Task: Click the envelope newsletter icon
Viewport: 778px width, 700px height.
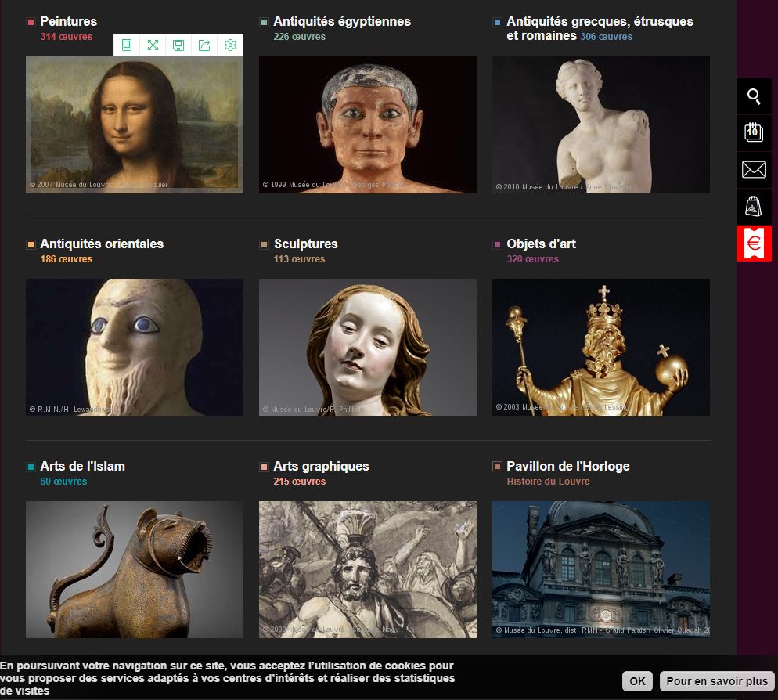Action: [754, 170]
